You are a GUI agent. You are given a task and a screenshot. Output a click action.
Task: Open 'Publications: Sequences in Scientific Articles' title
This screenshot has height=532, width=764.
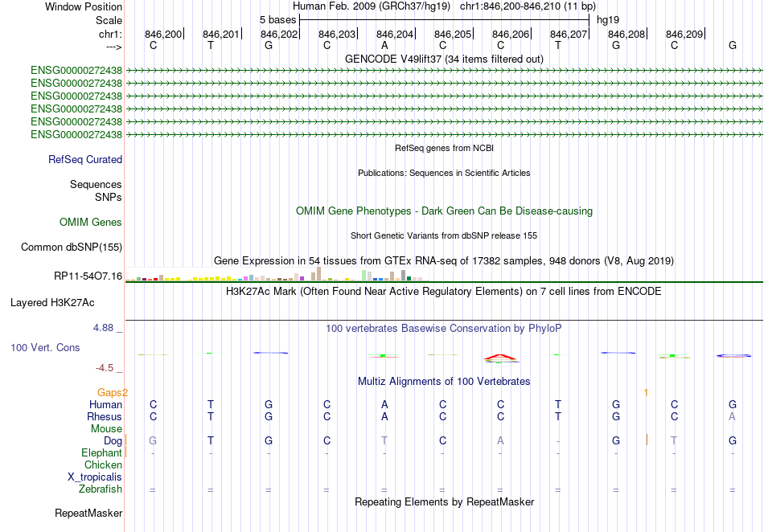tap(444, 173)
